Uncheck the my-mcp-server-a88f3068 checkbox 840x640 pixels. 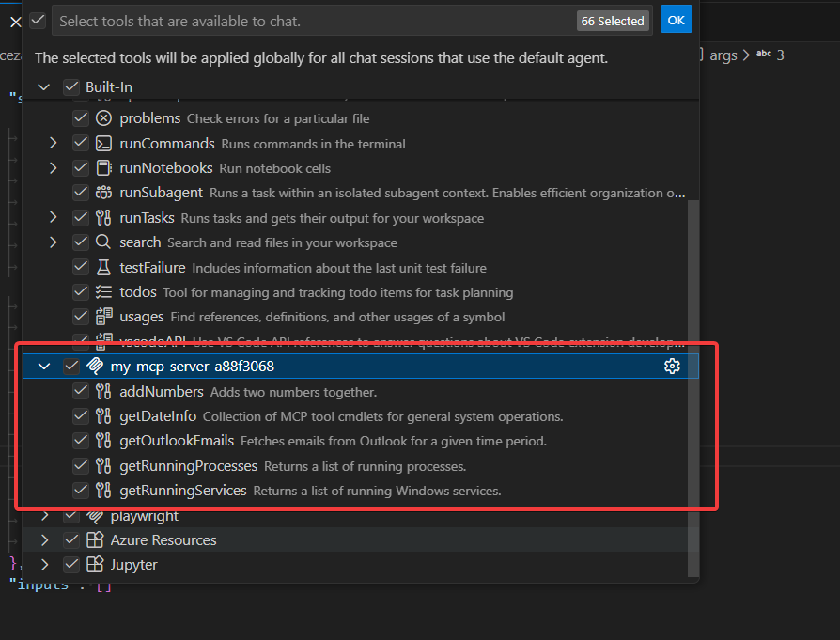(x=71, y=367)
